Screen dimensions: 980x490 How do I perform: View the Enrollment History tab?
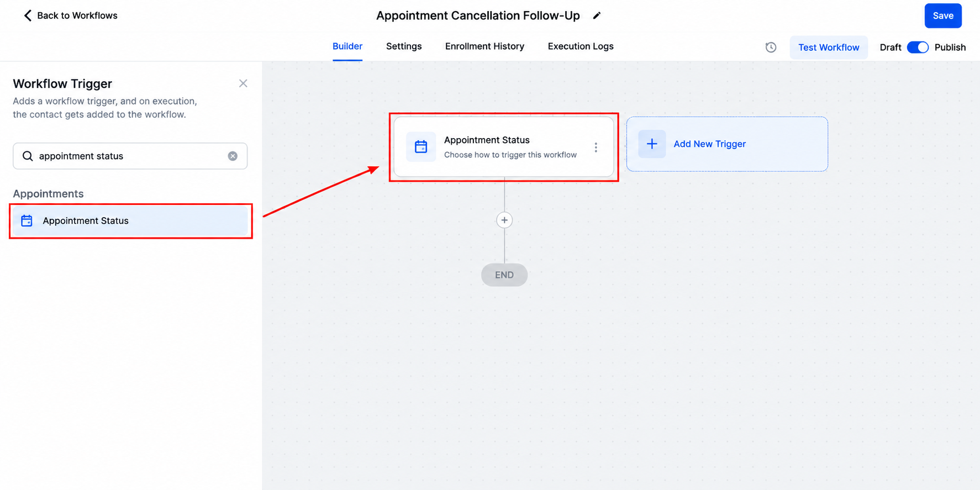[x=484, y=46]
